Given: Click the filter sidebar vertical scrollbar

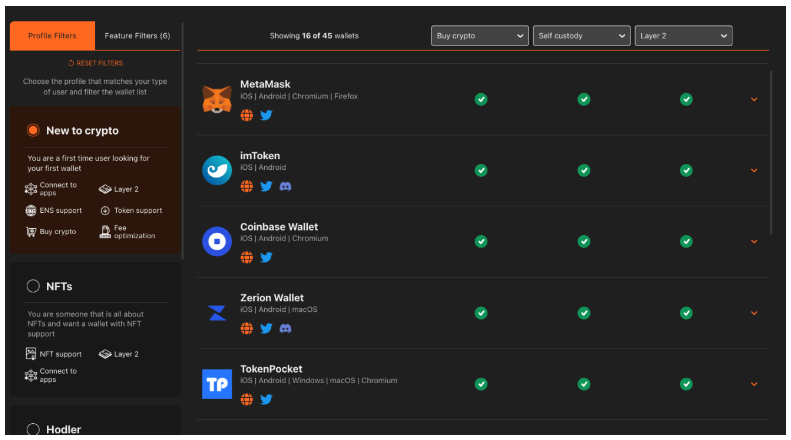Looking at the screenshot, I should (183, 141).
